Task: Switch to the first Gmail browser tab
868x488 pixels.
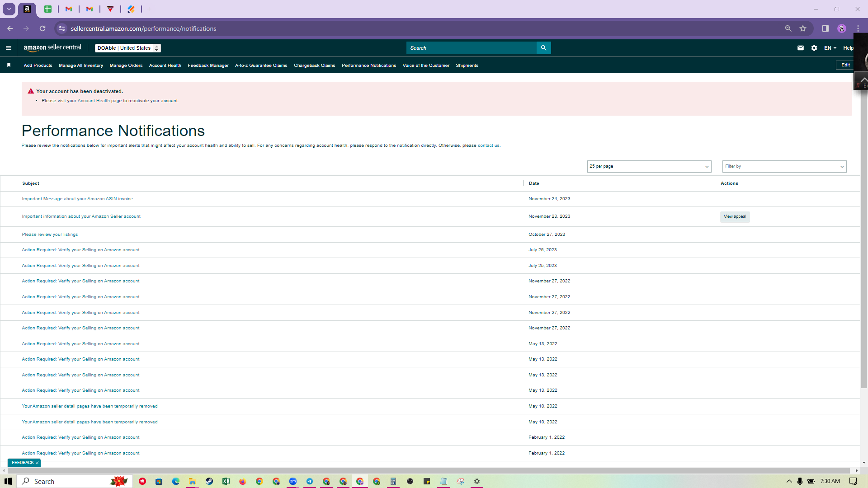Action: (69, 9)
